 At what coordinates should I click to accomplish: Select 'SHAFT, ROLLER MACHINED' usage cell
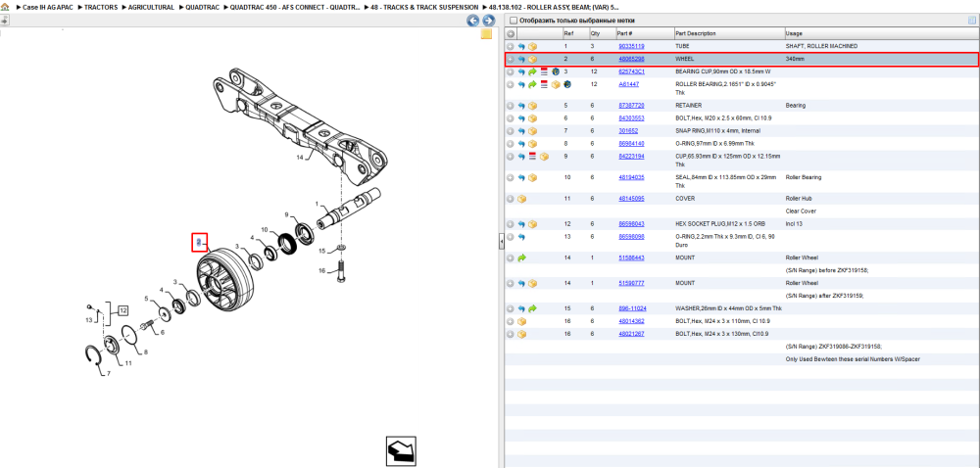click(x=821, y=46)
